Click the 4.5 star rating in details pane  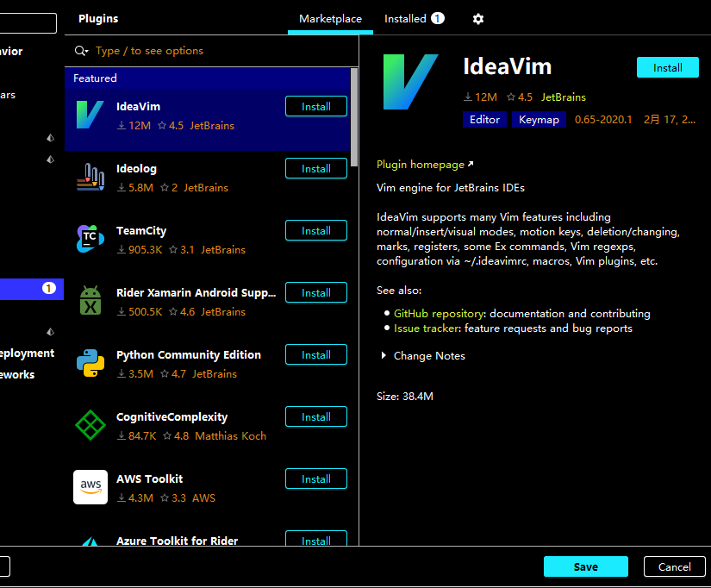(x=520, y=97)
